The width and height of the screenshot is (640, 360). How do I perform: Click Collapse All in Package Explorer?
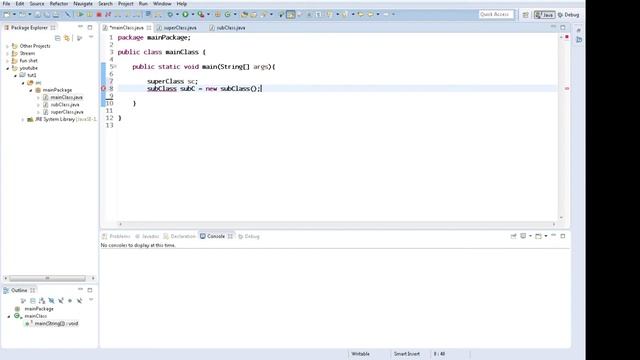[x=58, y=38]
